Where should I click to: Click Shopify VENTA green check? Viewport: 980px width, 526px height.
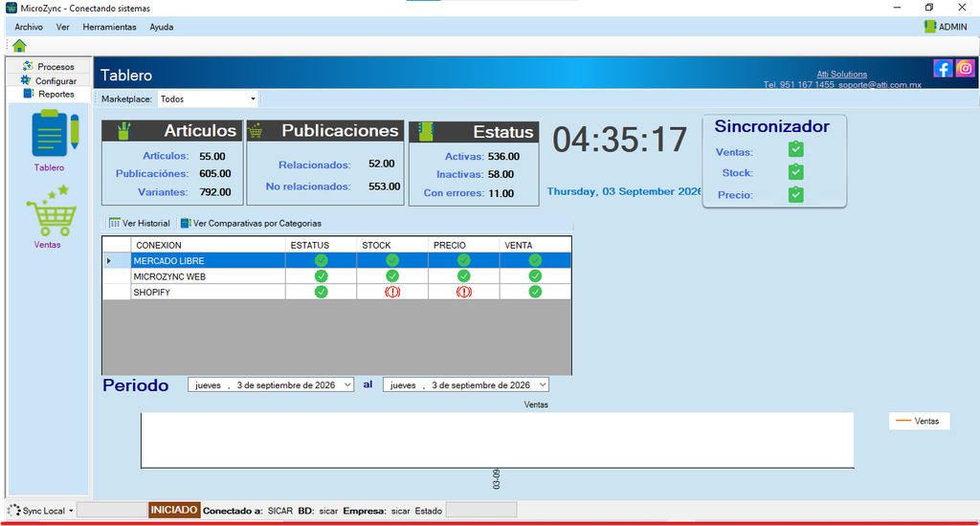[x=535, y=292]
